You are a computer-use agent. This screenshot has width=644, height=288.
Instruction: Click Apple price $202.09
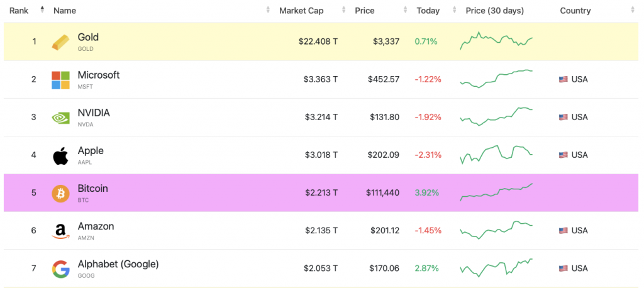click(x=384, y=155)
